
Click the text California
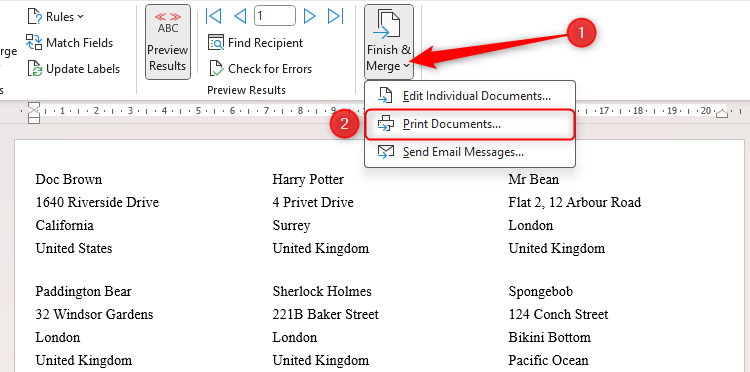65,225
